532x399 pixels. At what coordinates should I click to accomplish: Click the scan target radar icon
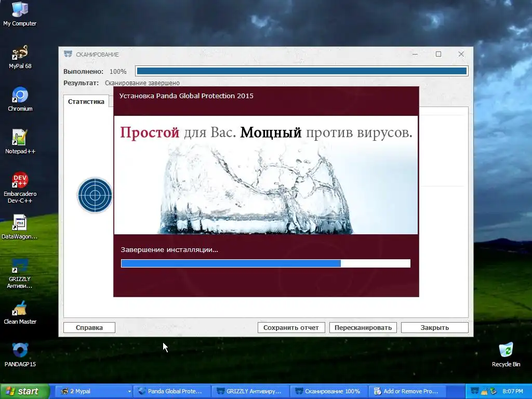[x=95, y=195]
